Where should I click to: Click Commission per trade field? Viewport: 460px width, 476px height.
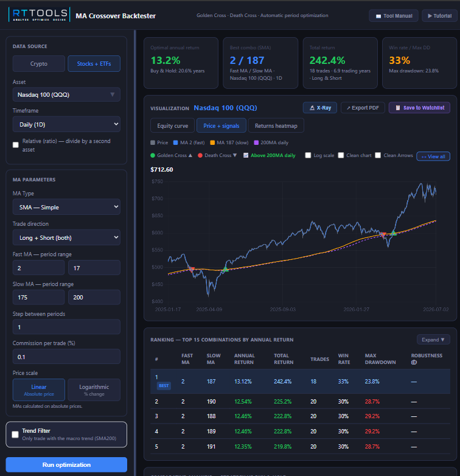66,357
